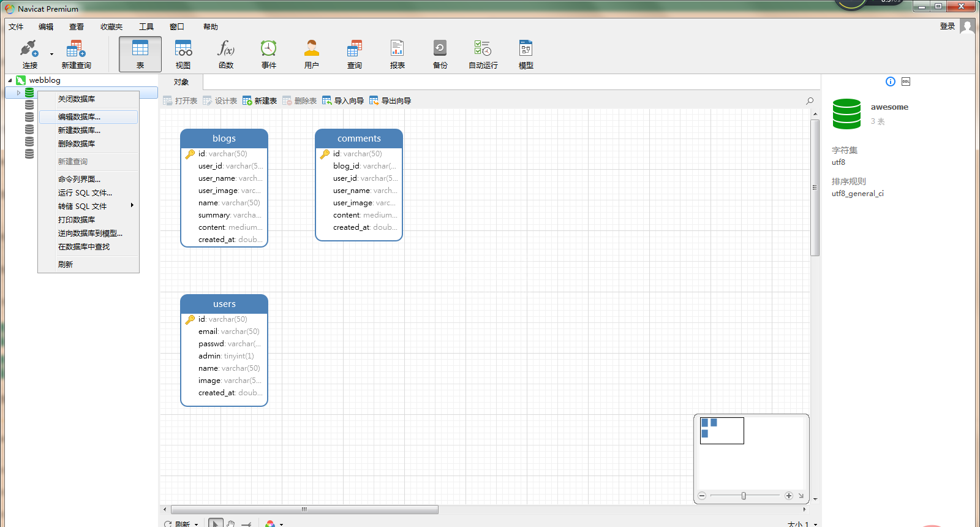Click the search magnifier icon
The image size is (980, 527).
pyautogui.click(x=810, y=100)
